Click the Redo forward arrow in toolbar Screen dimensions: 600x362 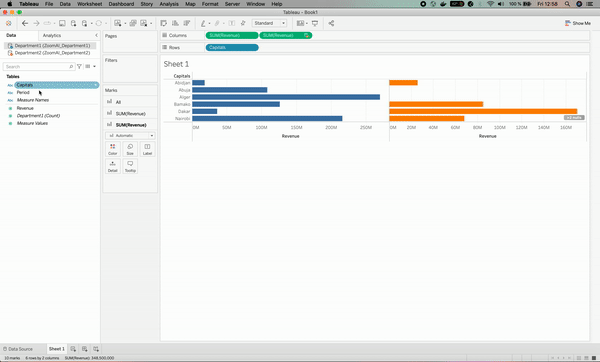coord(36,23)
